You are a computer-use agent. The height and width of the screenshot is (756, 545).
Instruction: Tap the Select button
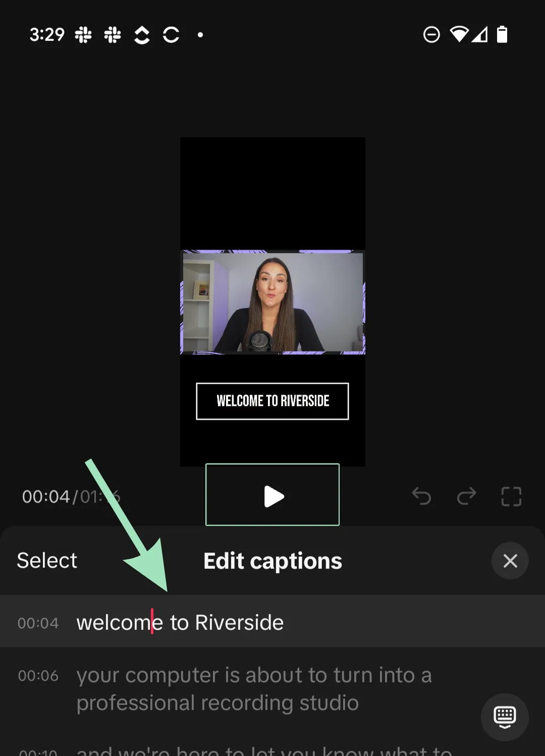tap(47, 561)
